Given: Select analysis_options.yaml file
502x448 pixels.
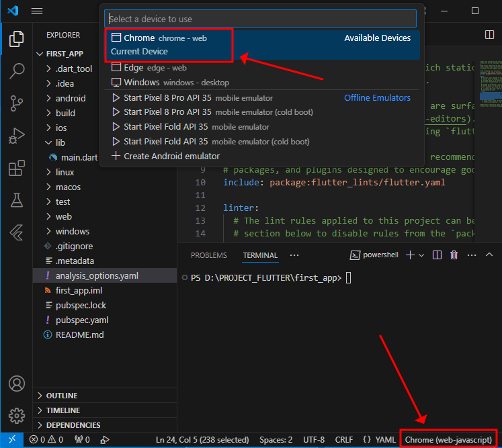Looking at the screenshot, I should (105, 275).
